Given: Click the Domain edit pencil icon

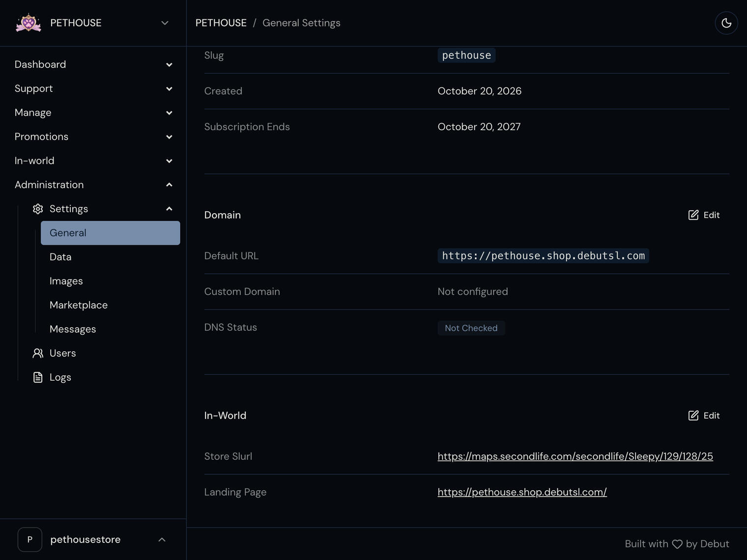Looking at the screenshot, I should pyautogui.click(x=693, y=215).
